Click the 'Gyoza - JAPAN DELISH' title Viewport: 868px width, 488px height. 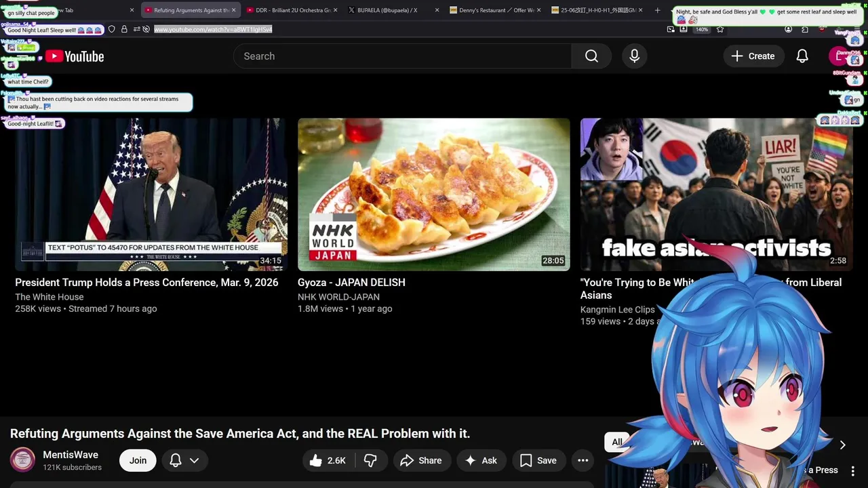351,283
